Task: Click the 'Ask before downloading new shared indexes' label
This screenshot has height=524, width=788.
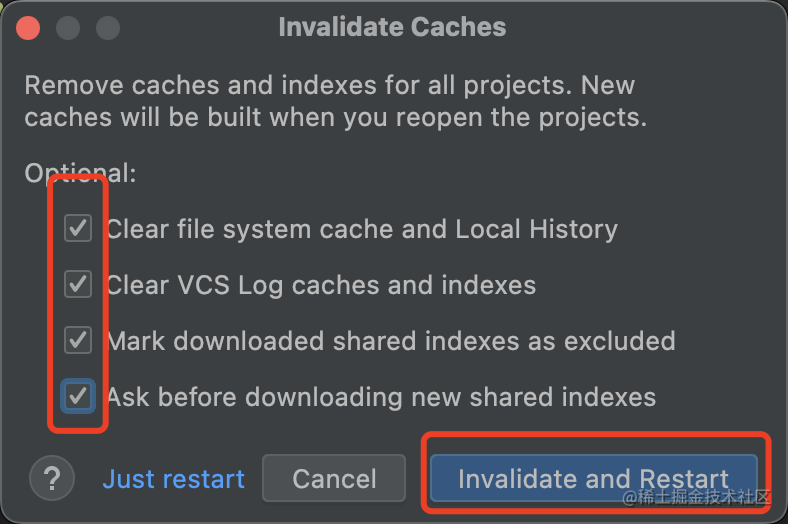Action: tap(381, 397)
